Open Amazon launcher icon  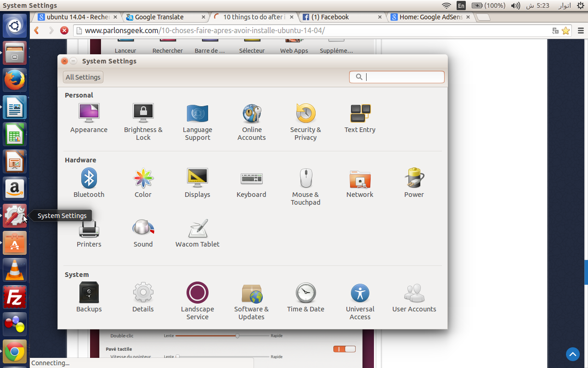point(15,189)
